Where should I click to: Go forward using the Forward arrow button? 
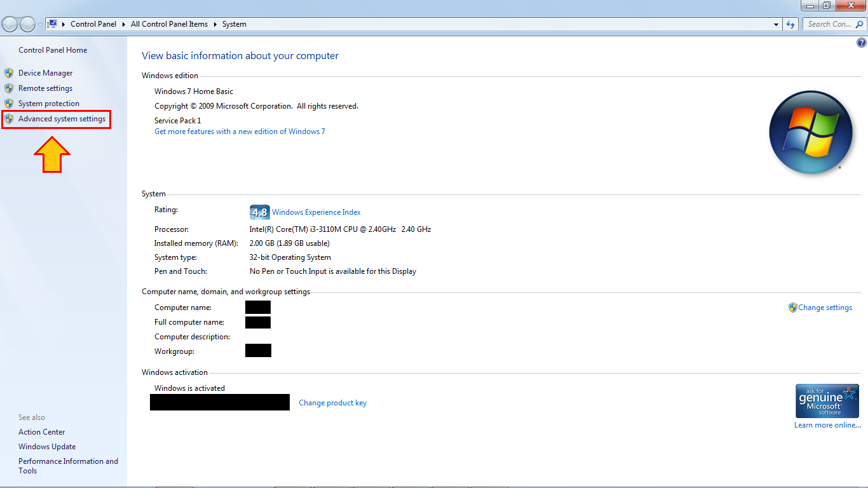pos(28,24)
